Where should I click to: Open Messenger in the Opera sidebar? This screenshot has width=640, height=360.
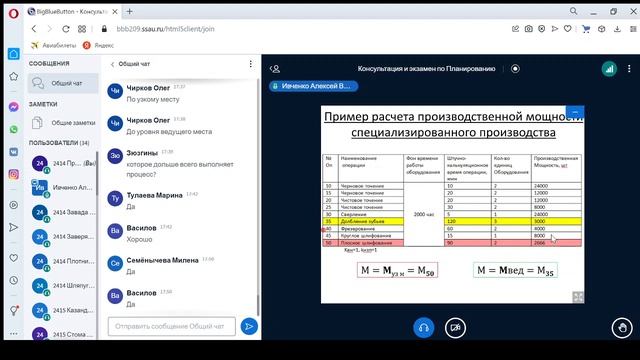click(13, 107)
